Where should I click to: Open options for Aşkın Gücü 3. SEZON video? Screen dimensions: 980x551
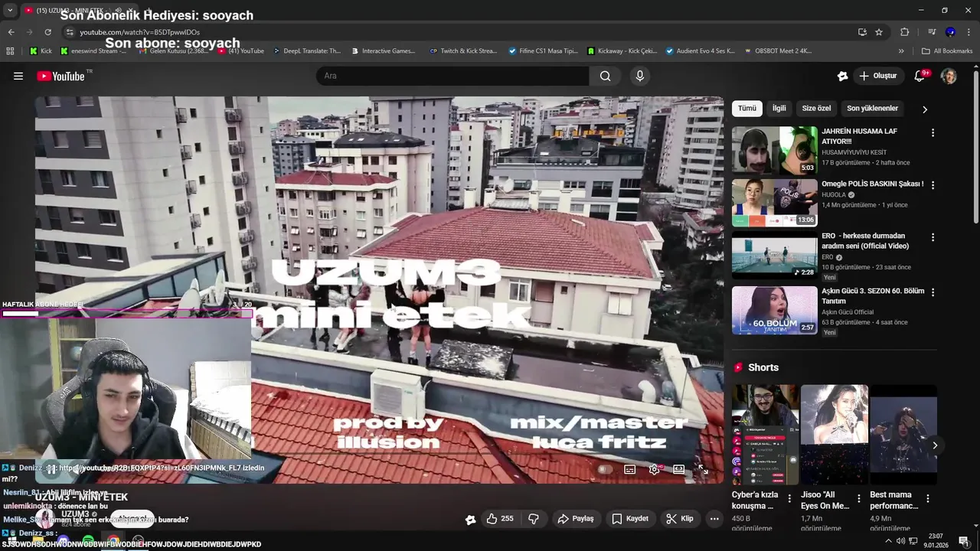pyautogui.click(x=933, y=292)
